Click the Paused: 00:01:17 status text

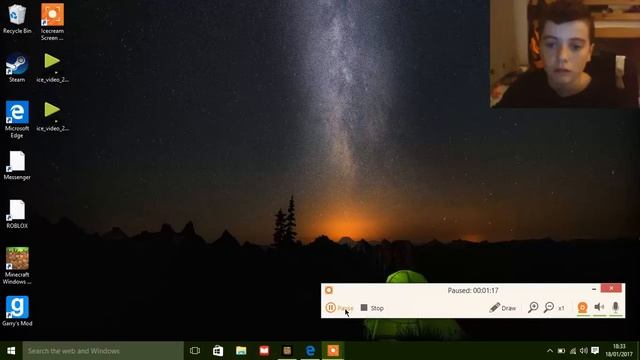[x=473, y=291]
